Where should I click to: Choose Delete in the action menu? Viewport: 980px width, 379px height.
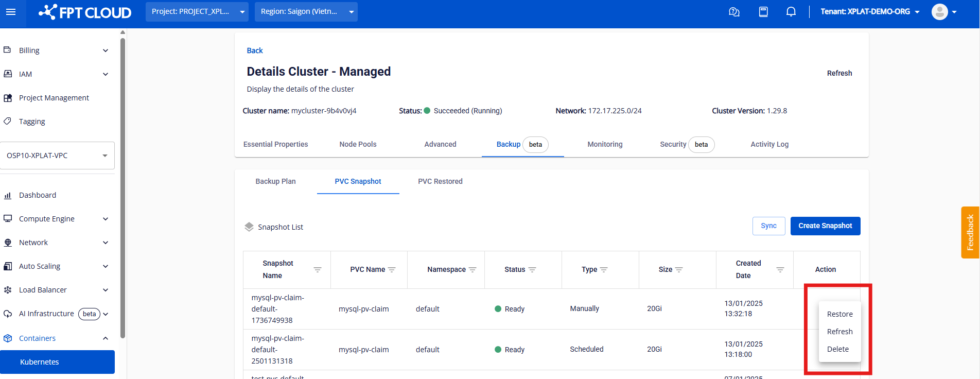pos(837,349)
